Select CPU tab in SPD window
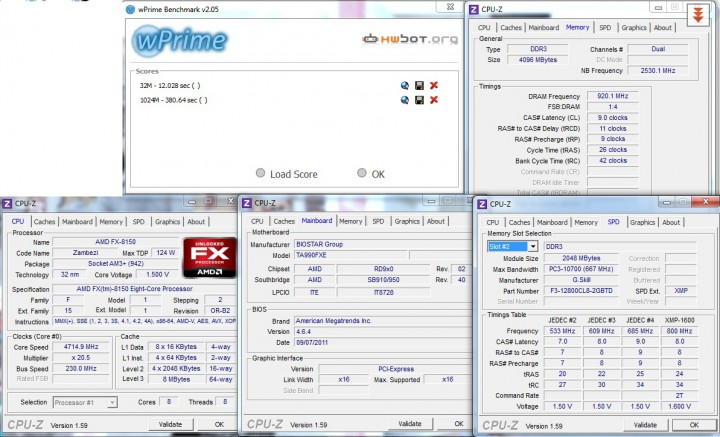This screenshot has height=437, width=720. (493, 222)
